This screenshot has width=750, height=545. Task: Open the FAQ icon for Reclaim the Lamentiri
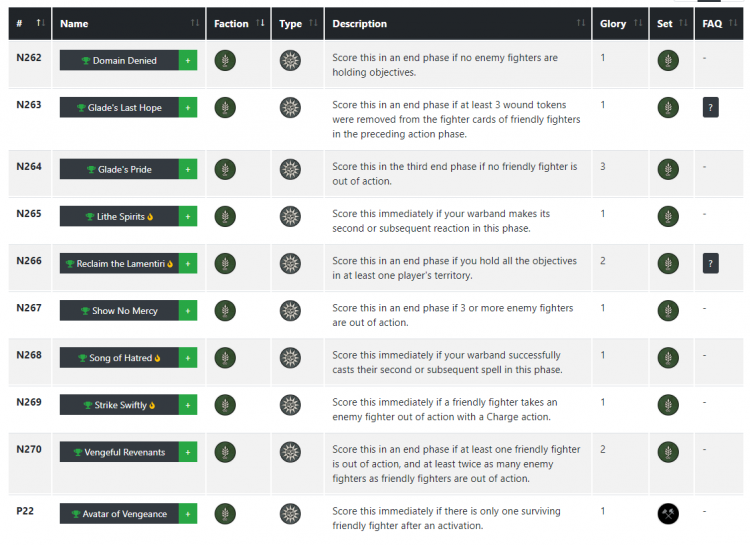(x=710, y=263)
